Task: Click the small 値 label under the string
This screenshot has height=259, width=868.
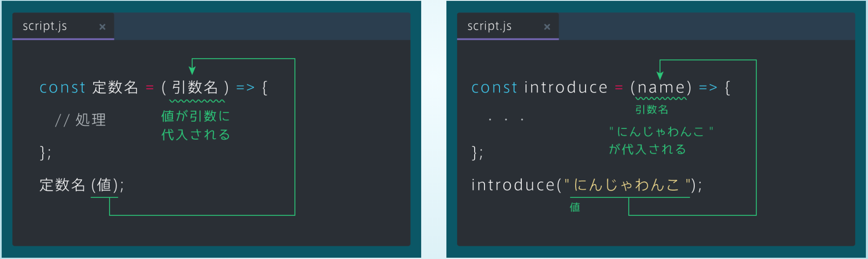Action: click(x=575, y=207)
